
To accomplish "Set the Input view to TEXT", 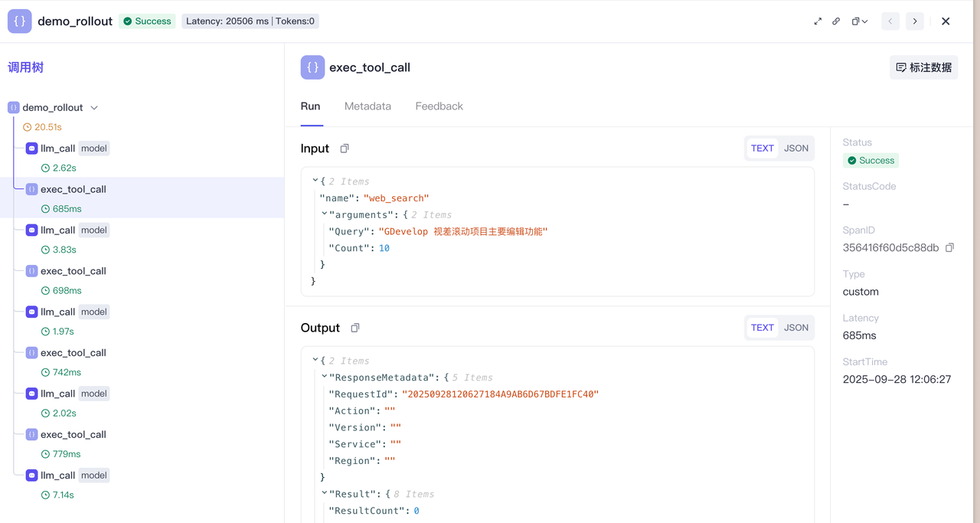I will click(762, 149).
